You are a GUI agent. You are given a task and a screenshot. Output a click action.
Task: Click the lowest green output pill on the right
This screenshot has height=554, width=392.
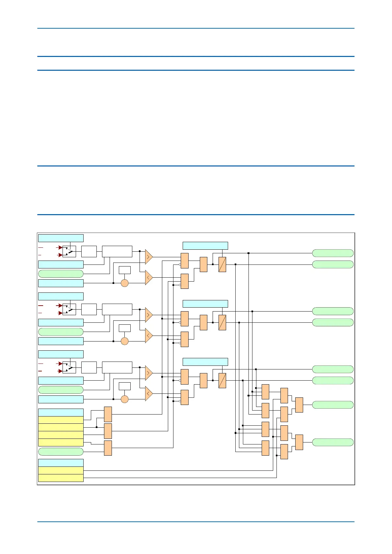tap(333, 442)
